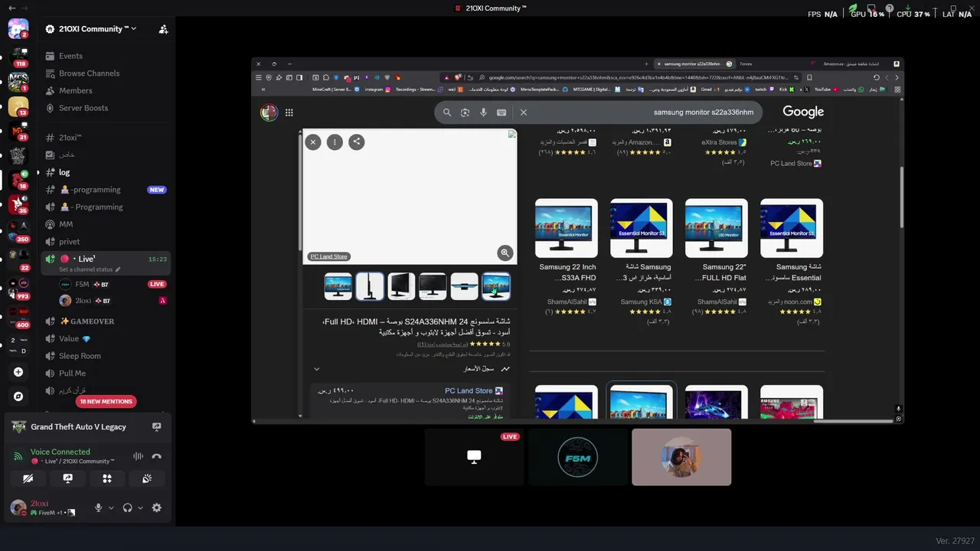Join the GAMEOVER voice channel

click(x=106, y=321)
